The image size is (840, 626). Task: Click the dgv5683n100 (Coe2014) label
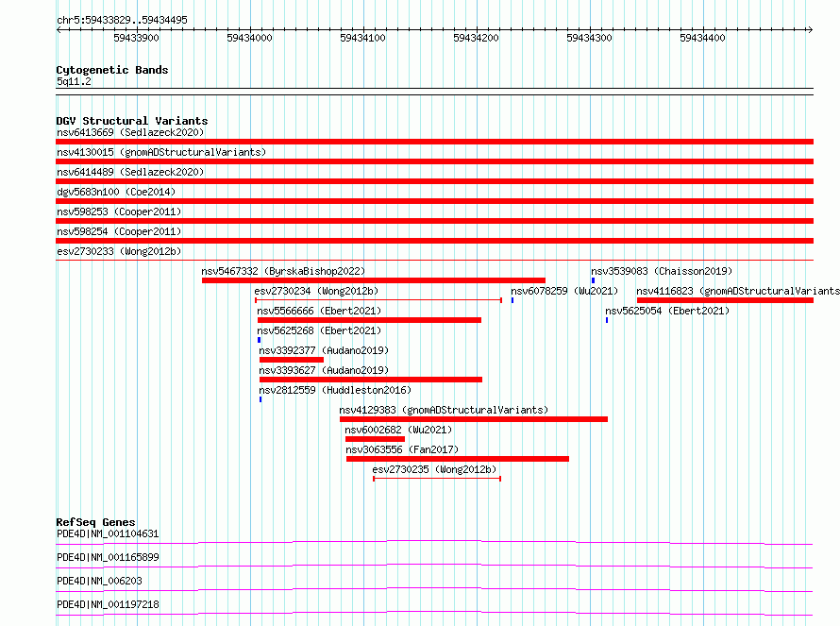pos(116,192)
